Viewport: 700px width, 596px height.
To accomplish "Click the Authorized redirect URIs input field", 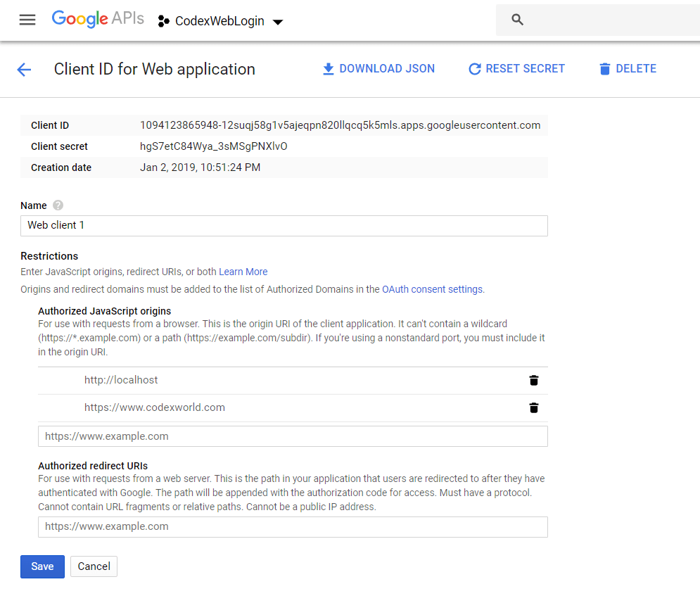I will [x=293, y=526].
